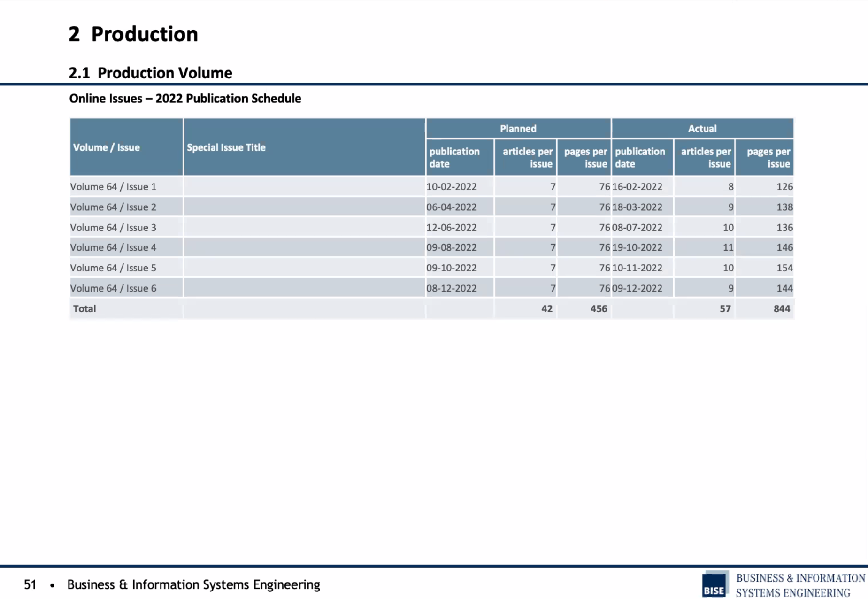Click the Total row label

[x=84, y=309]
